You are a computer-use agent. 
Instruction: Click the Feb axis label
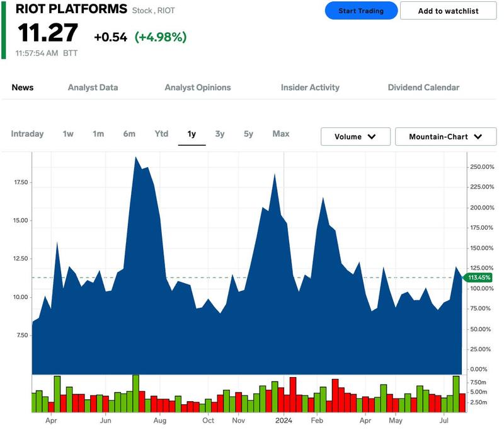(317, 421)
